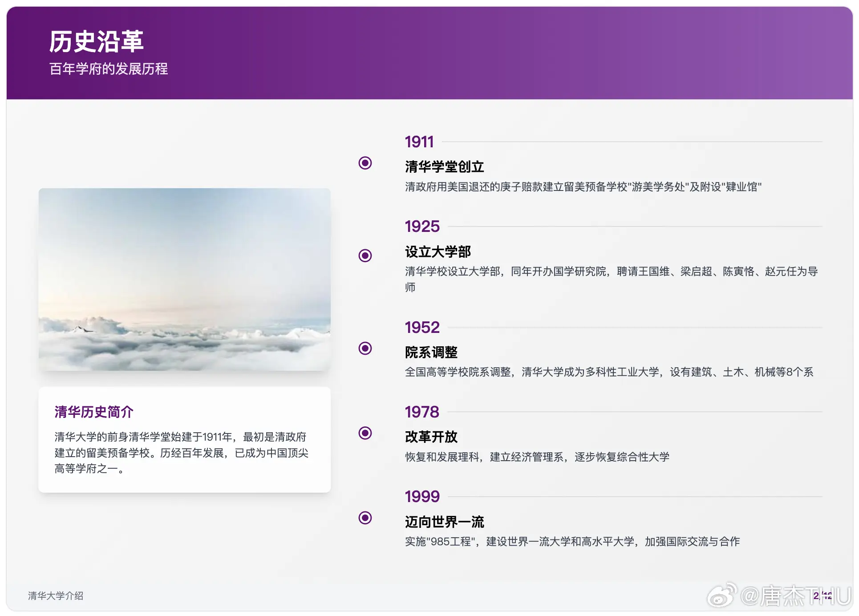Click the description 恢复和发展理科

pyautogui.click(x=537, y=457)
